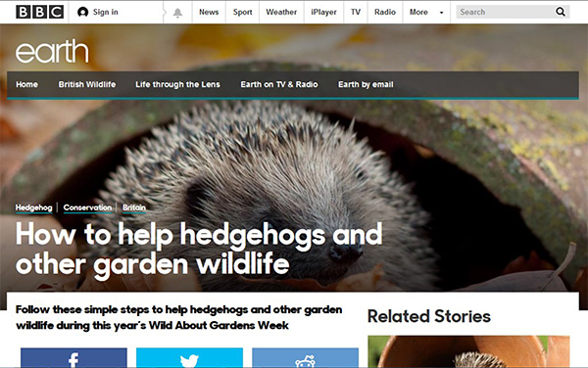Expand the More dropdown arrow
This screenshot has height=368, width=588.
coord(441,13)
